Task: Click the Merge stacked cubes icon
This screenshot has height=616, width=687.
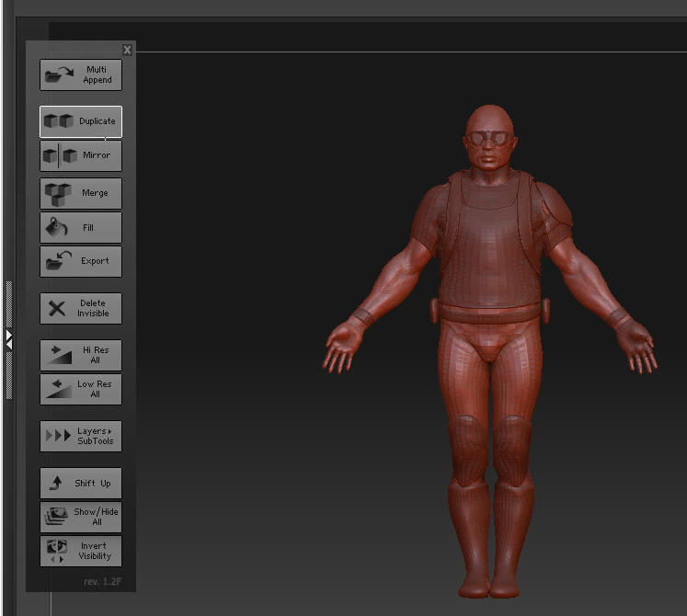Action: point(59,194)
